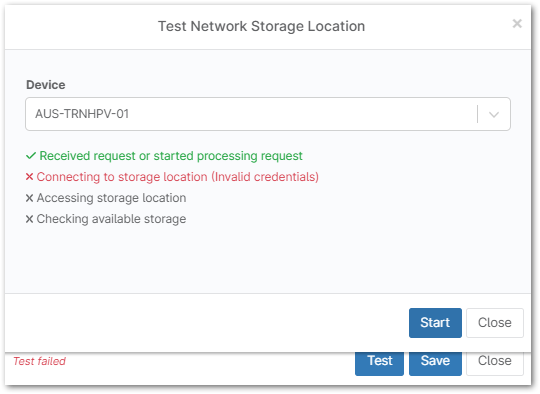The width and height of the screenshot is (540, 394).
Task: Click the AUS-TRNHPV-01 selected value text
Action: 82,114
